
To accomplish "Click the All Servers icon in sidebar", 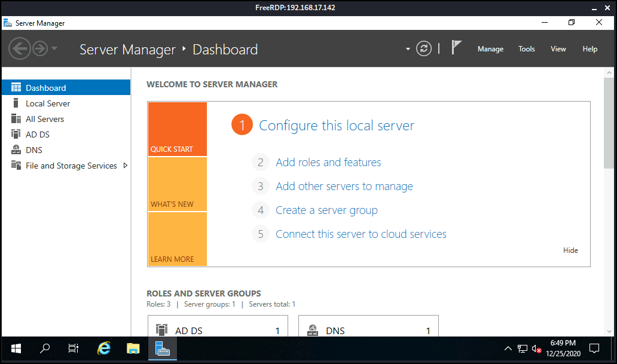I will [x=16, y=118].
